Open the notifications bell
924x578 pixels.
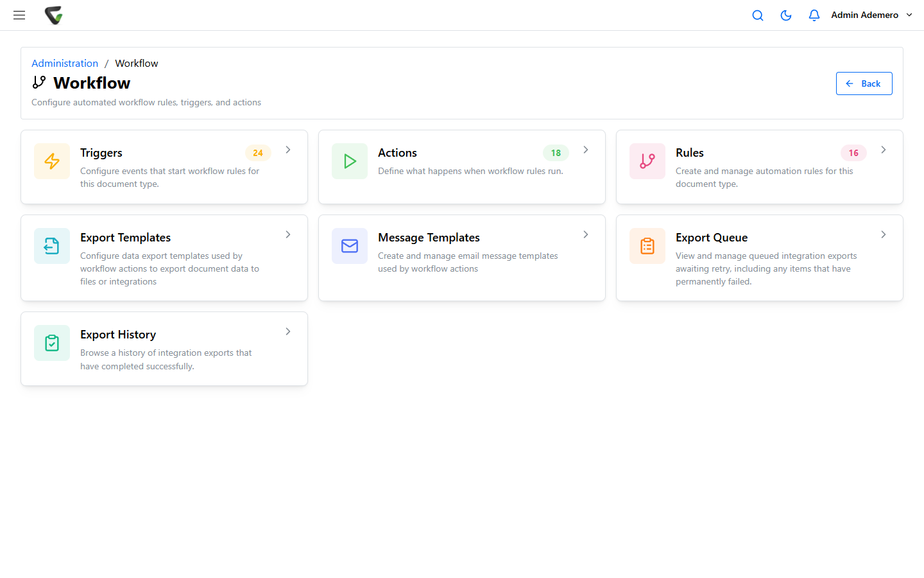tap(814, 15)
